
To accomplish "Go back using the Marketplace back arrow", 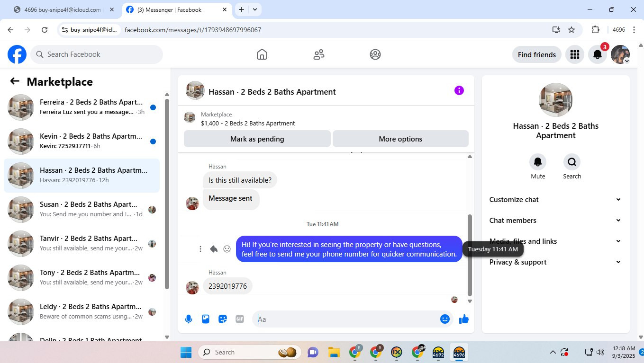I will tap(15, 81).
